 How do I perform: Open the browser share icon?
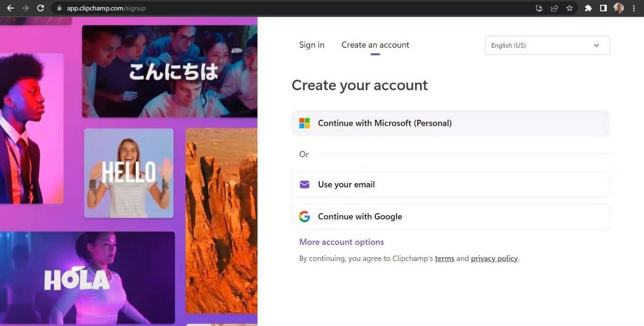pos(554,8)
